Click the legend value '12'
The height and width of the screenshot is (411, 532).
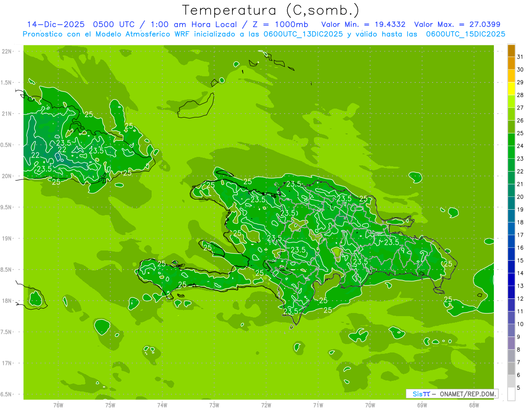tap(520, 298)
